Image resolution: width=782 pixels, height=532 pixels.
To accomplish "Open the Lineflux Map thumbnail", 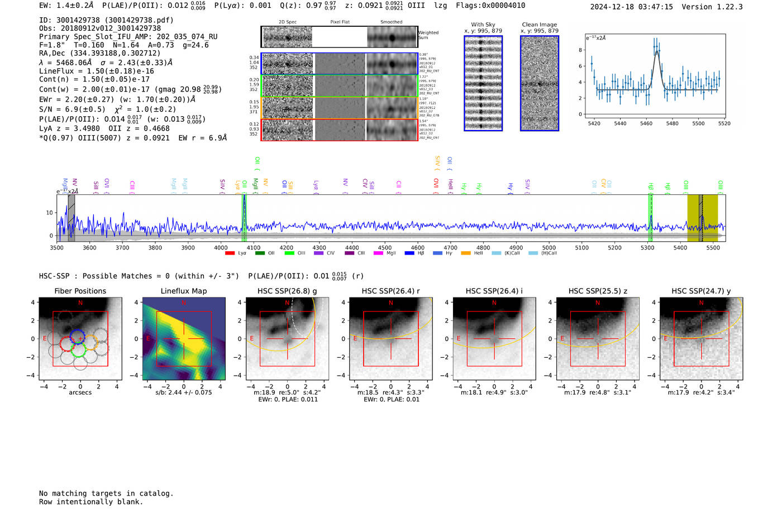I will point(184,339).
